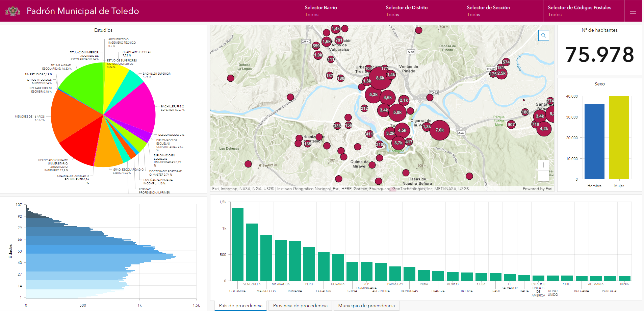Click the 907 cluster marker on map
This screenshot has width=644, height=311.
(511, 125)
